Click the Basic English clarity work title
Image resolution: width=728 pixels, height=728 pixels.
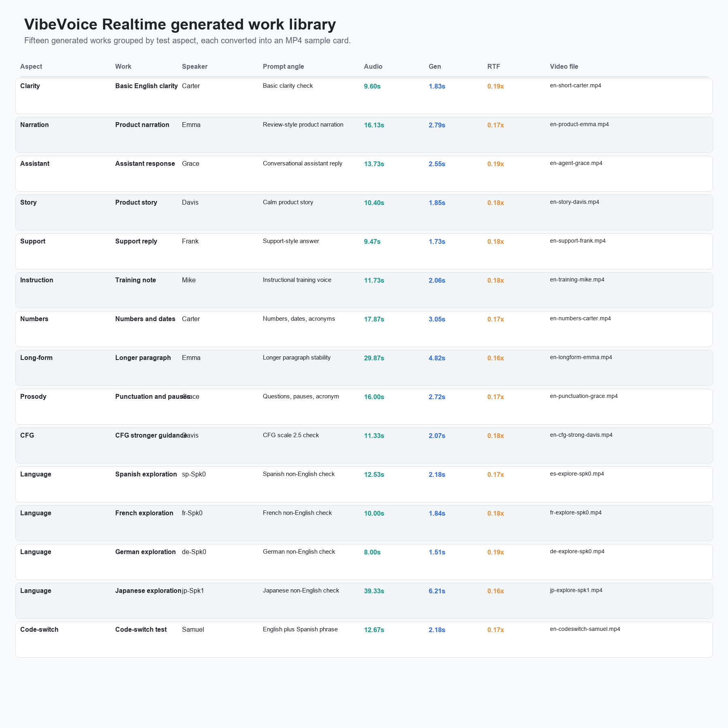click(146, 86)
